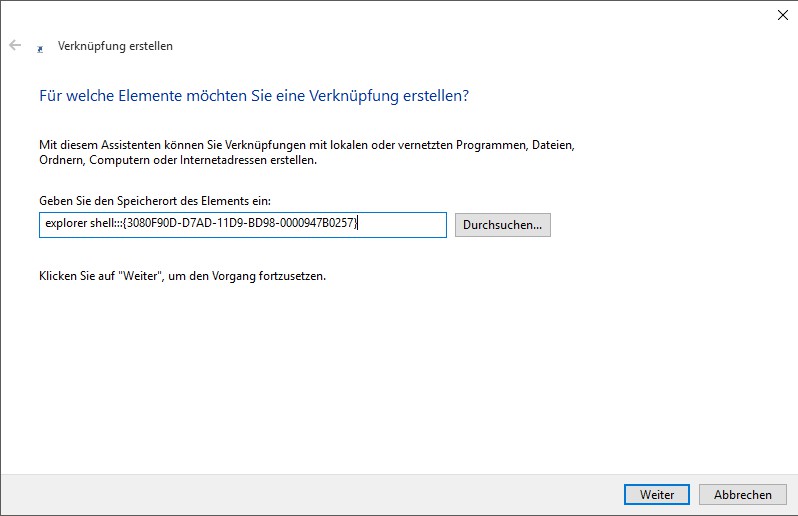Click the "Geben Sie den Speicherort" label

point(154,201)
